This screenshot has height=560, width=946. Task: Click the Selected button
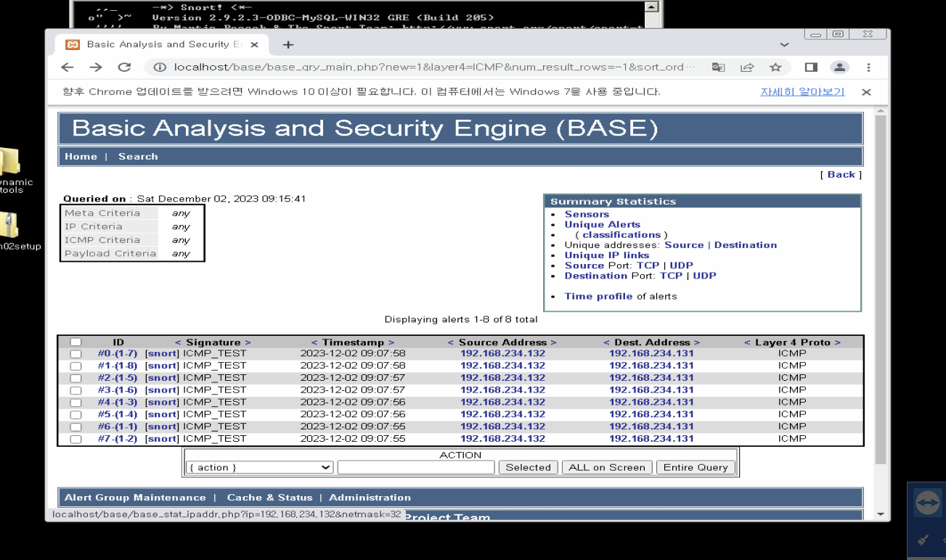pyautogui.click(x=529, y=468)
